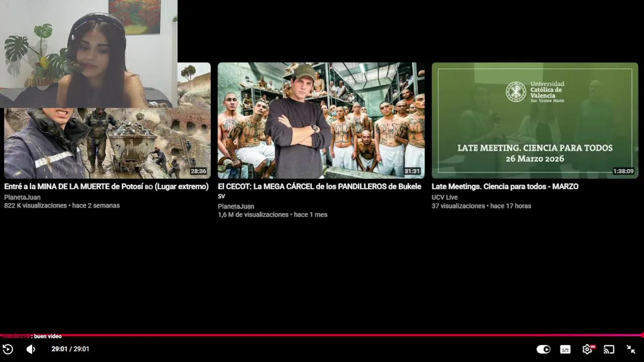Exit full screen mode icon
644x362 pixels.
coord(631,349)
